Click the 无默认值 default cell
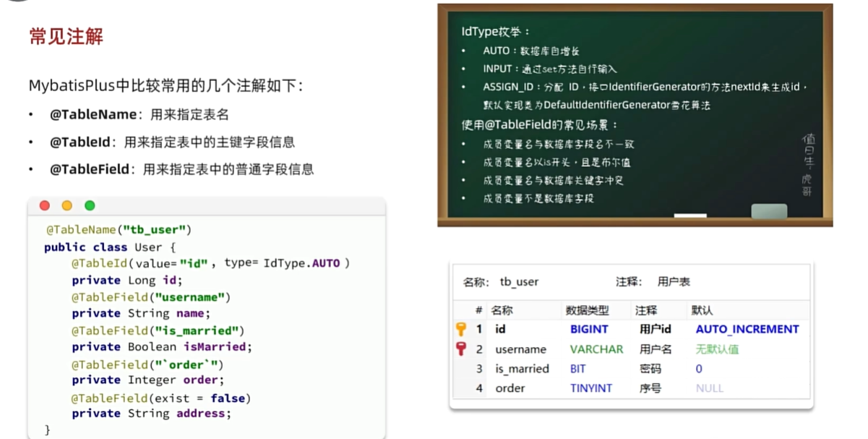This screenshot has width=868, height=439. point(717,349)
